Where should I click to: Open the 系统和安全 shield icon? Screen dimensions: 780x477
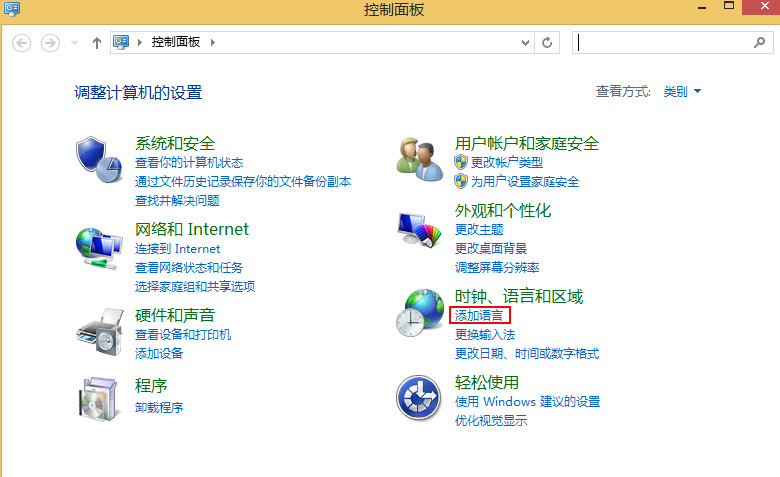[x=99, y=160]
